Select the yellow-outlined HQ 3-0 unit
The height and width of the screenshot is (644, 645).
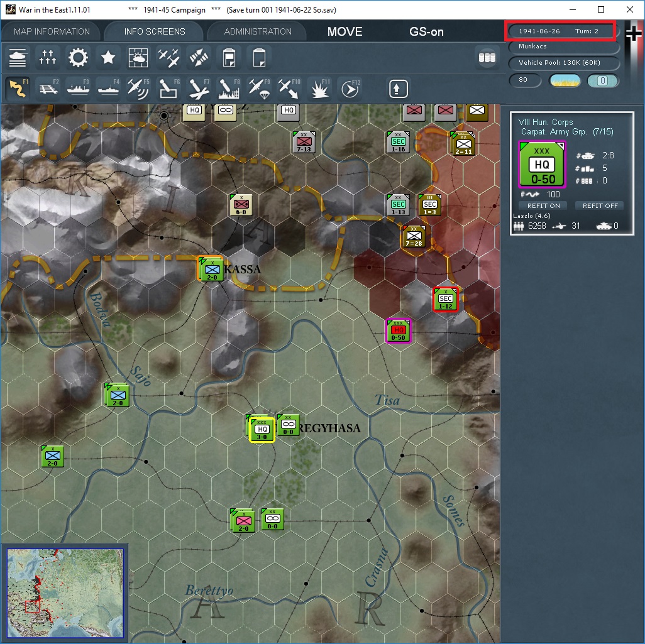[262, 430]
